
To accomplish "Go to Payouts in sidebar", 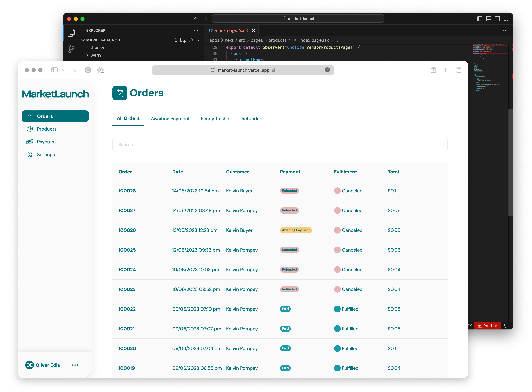I will pyautogui.click(x=45, y=142).
